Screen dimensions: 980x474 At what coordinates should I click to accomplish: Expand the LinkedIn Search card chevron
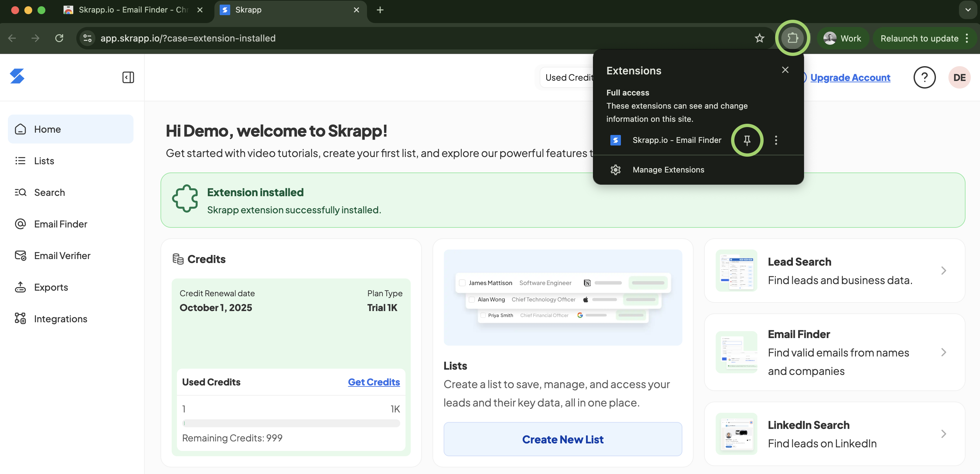pyautogui.click(x=944, y=434)
